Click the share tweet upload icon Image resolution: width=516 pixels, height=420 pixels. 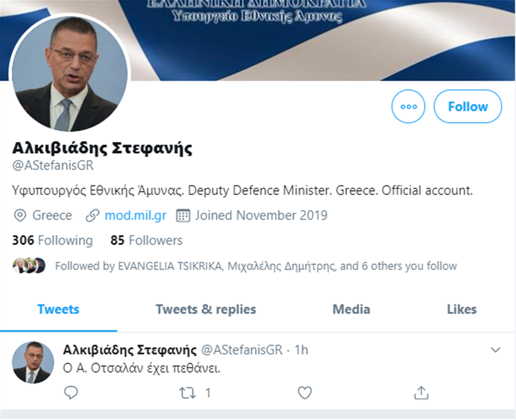click(x=421, y=392)
